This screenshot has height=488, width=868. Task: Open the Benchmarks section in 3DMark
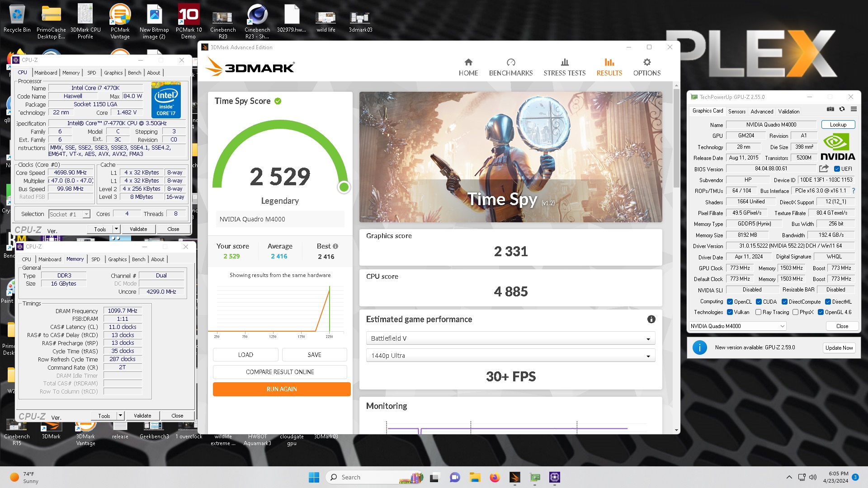click(x=511, y=67)
